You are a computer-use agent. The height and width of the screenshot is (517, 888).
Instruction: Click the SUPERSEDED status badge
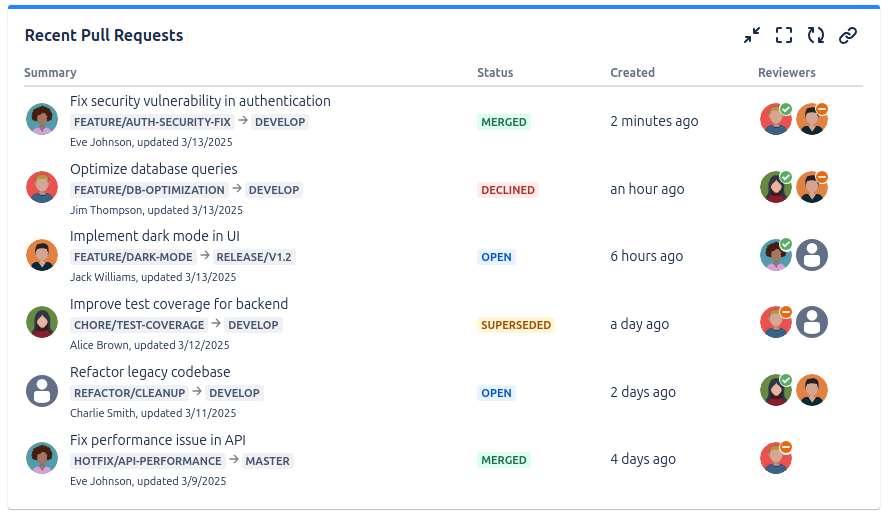coord(516,325)
